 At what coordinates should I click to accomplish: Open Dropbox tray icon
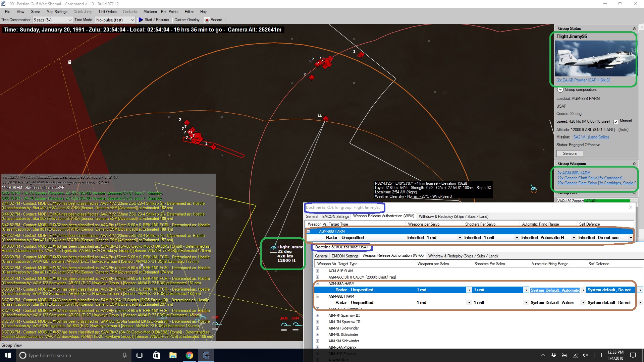click(x=554, y=355)
